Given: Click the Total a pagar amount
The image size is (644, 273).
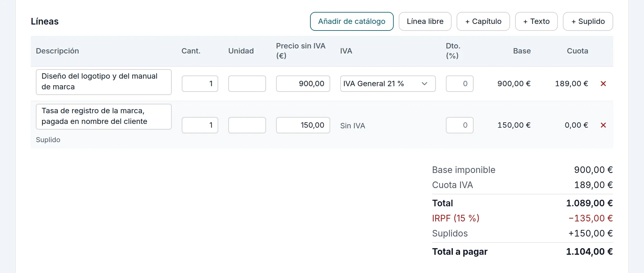Looking at the screenshot, I should tap(589, 252).
